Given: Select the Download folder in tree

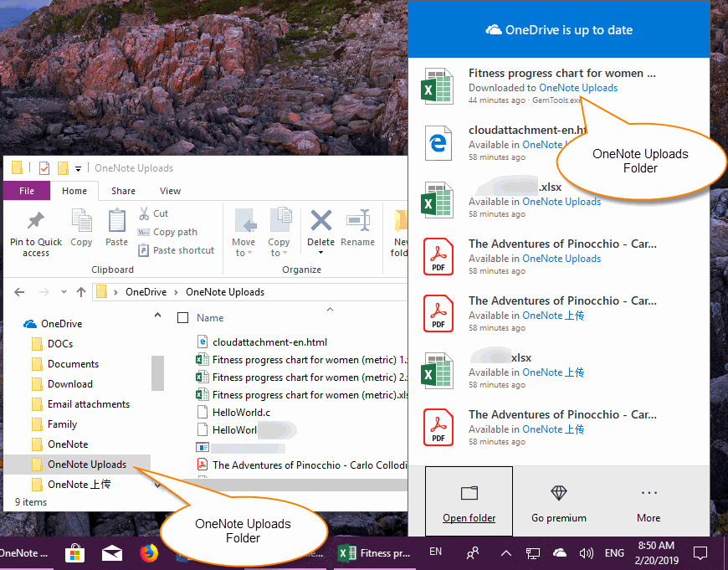Looking at the screenshot, I should point(62,384).
